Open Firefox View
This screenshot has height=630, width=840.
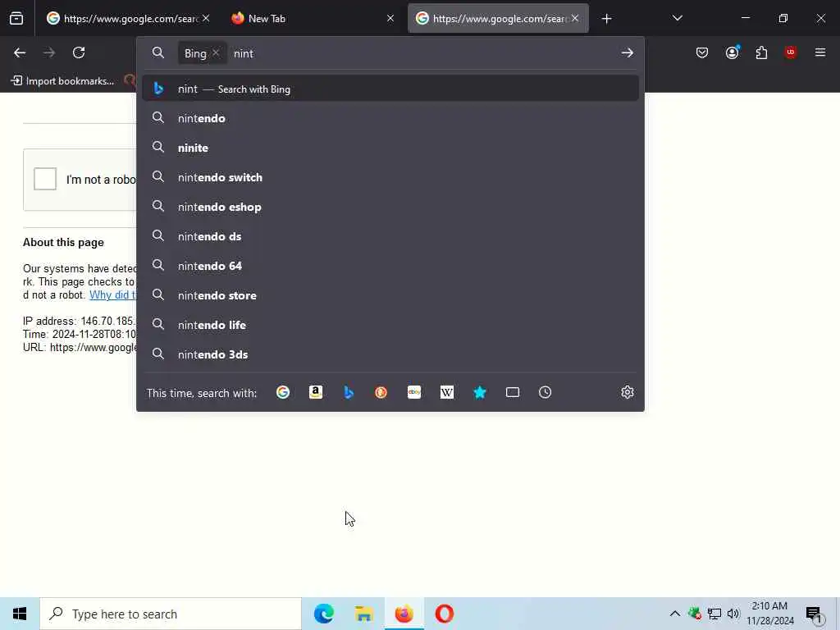(16, 19)
